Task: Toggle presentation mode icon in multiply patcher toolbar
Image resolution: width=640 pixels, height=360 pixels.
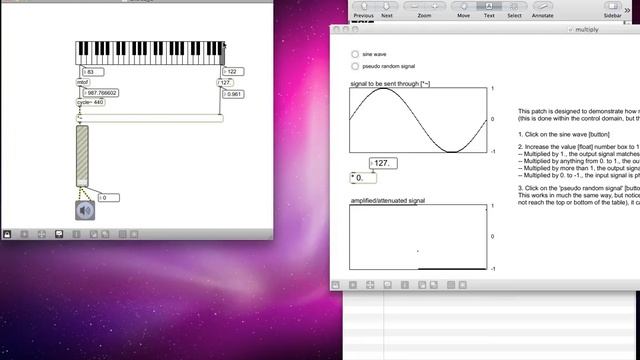Action: 387,285
